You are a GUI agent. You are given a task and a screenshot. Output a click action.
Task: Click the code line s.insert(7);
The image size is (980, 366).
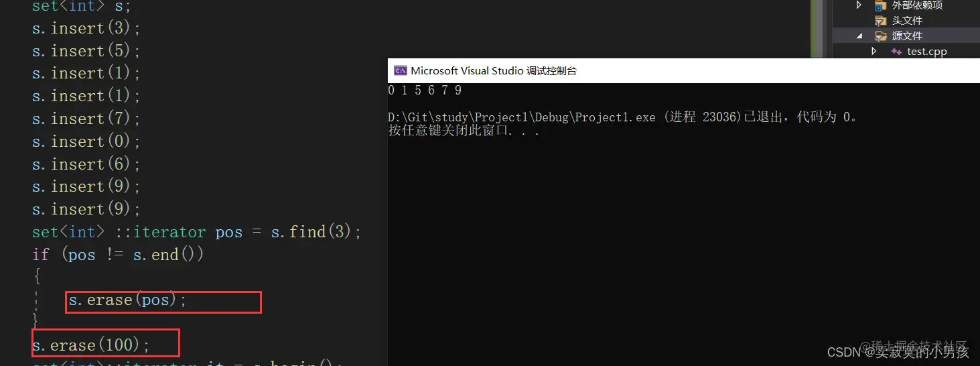(86, 119)
